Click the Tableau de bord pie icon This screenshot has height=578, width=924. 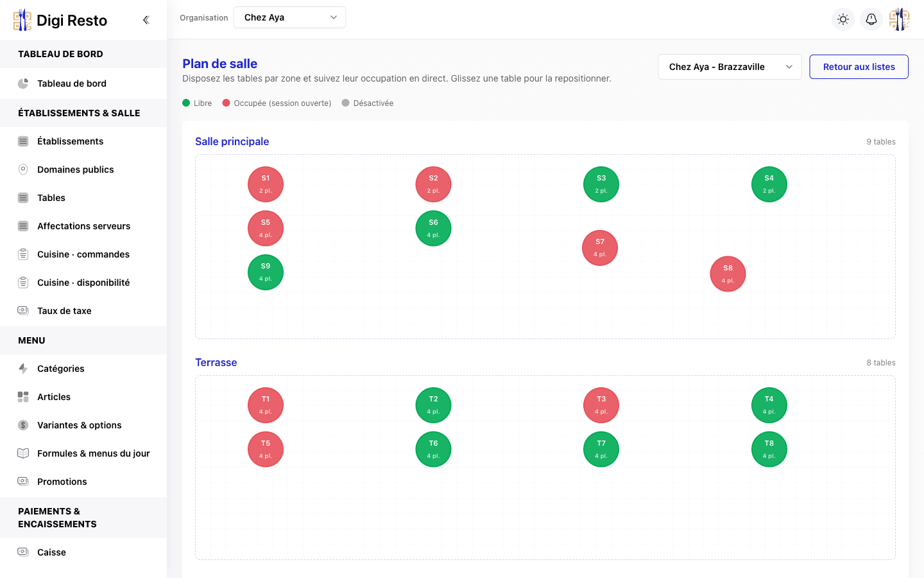click(23, 83)
